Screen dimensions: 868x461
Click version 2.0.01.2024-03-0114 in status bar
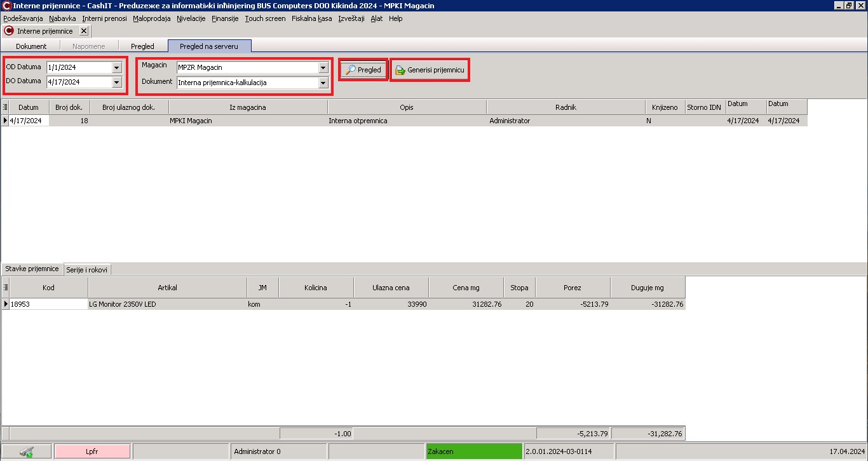569,452
